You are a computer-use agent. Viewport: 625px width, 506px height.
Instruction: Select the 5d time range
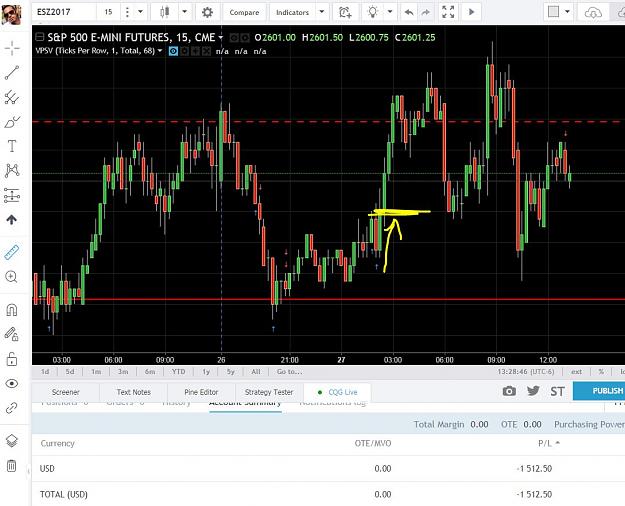click(x=70, y=372)
